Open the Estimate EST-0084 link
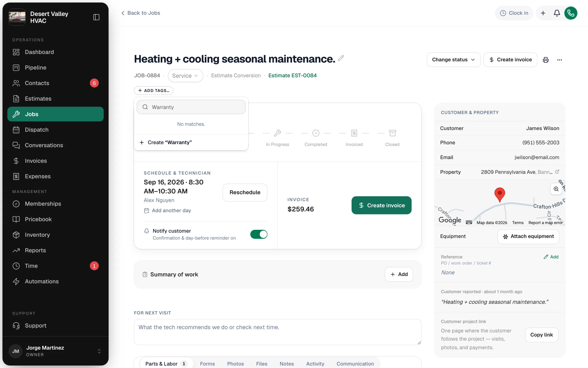The height and width of the screenshot is (368, 588). click(292, 76)
